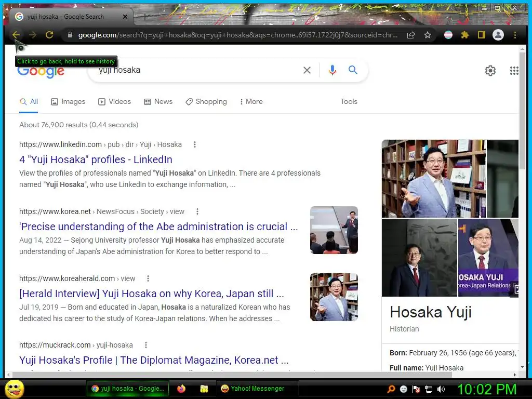The image size is (532, 399).
Task: Open Yuji Hosaka's Profile muckrack result
Action: pos(154,360)
